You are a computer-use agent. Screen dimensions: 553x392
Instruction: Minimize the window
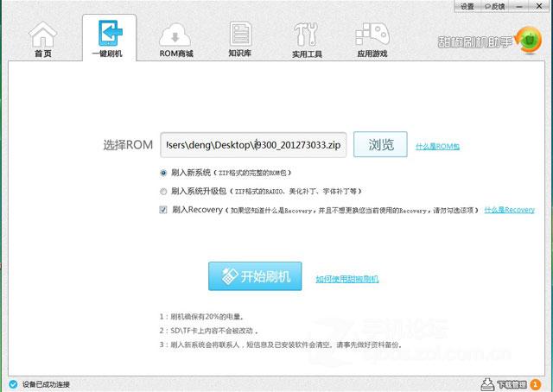point(519,6)
